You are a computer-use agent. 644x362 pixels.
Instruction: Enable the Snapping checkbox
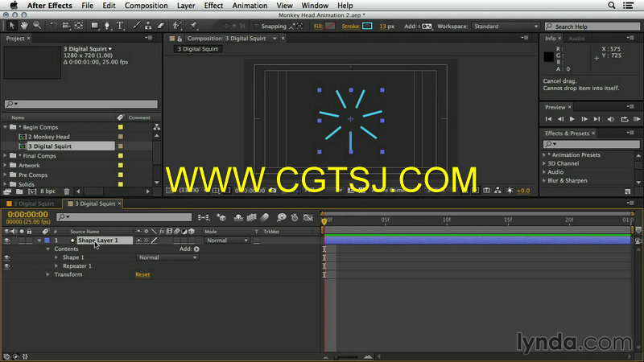[256, 27]
